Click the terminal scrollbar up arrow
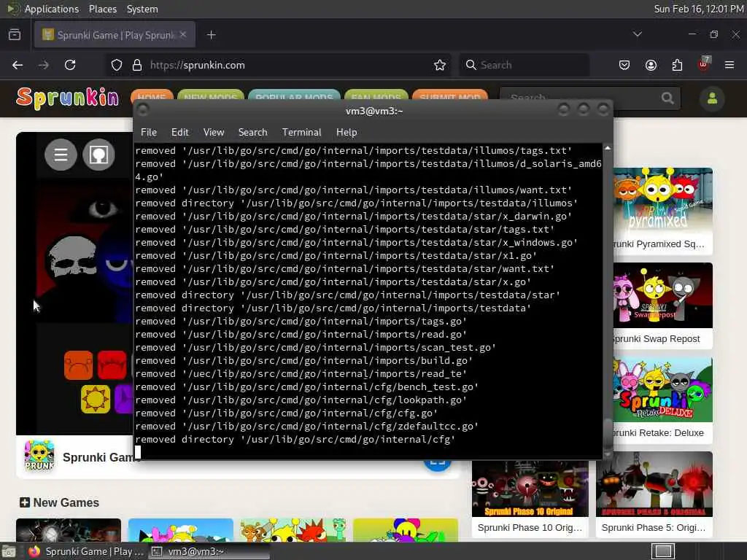 (608, 148)
